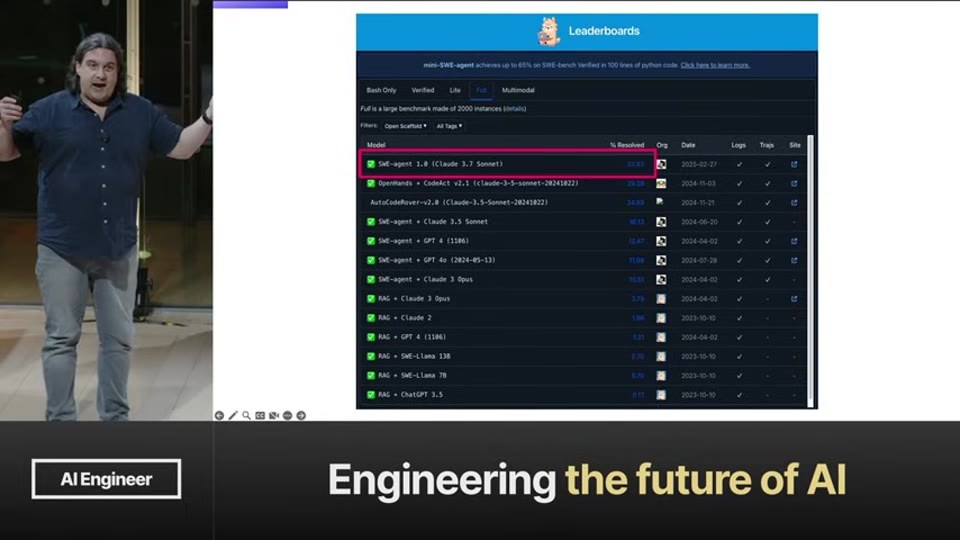Open resolved score for SWE-agent 1.0
The width and height of the screenshot is (960, 540).
click(636, 164)
